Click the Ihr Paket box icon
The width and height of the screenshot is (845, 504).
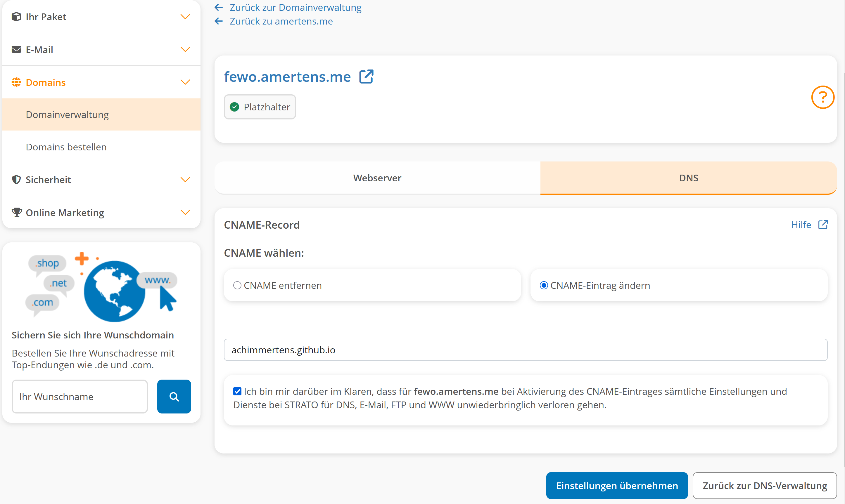(16, 17)
